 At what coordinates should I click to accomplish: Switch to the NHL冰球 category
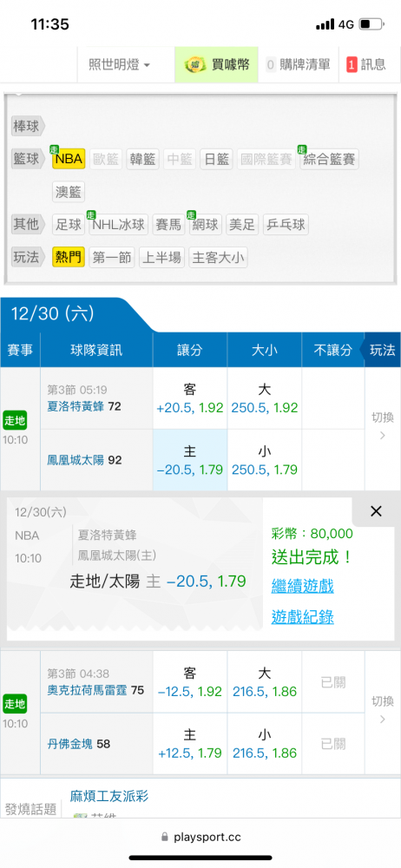click(118, 224)
